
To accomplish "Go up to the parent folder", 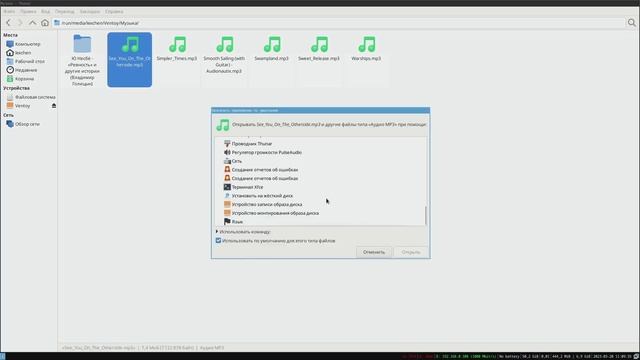I will click(x=32, y=23).
